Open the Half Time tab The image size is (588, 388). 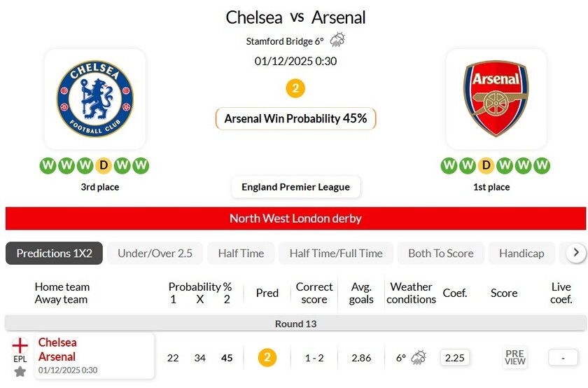click(x=241, y=254)
